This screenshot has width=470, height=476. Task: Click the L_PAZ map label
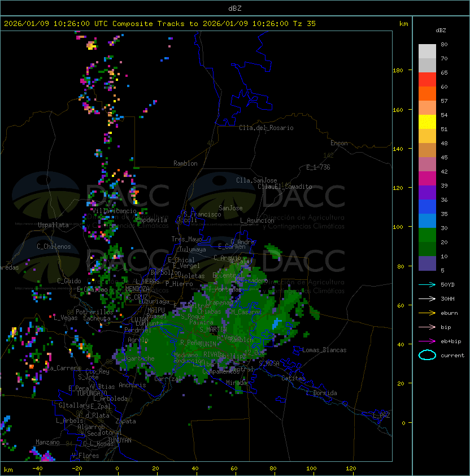pos(381,416)
